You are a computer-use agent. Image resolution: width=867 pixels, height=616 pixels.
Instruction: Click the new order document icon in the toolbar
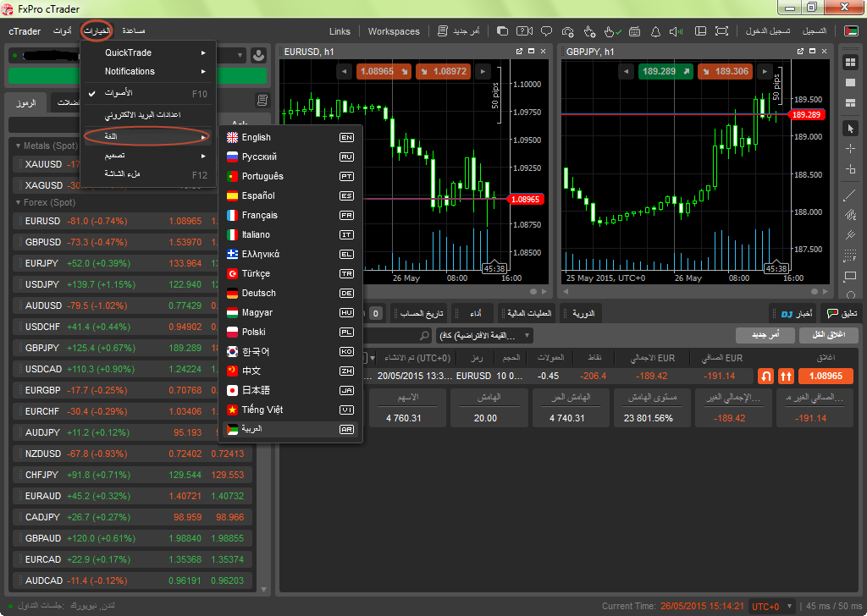coord(442,31)
